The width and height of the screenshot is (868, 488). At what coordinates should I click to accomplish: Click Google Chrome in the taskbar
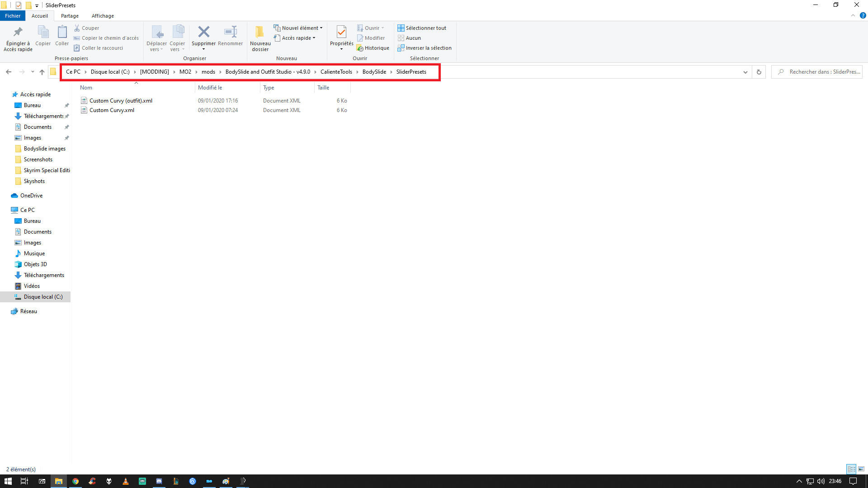coord(75,481)
